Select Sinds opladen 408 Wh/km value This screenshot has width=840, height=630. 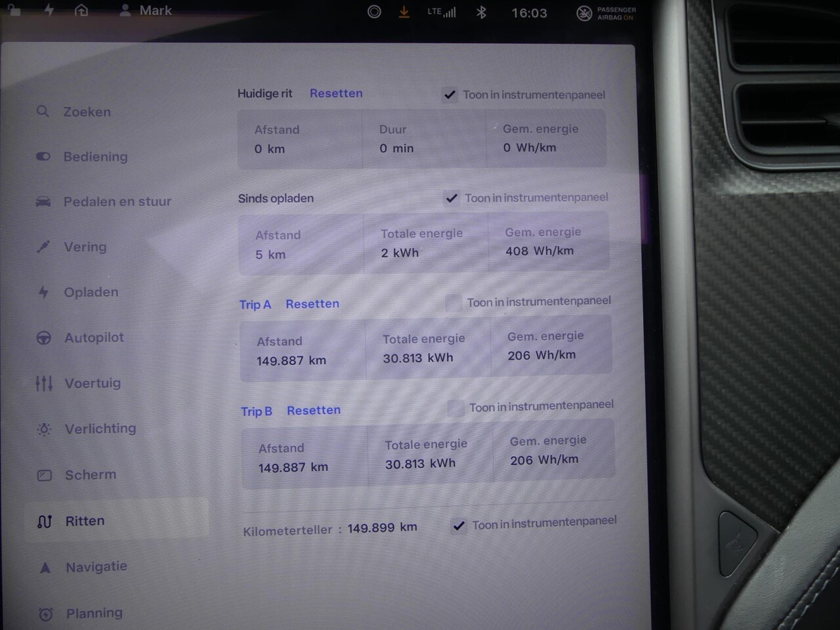coord(539,251)
